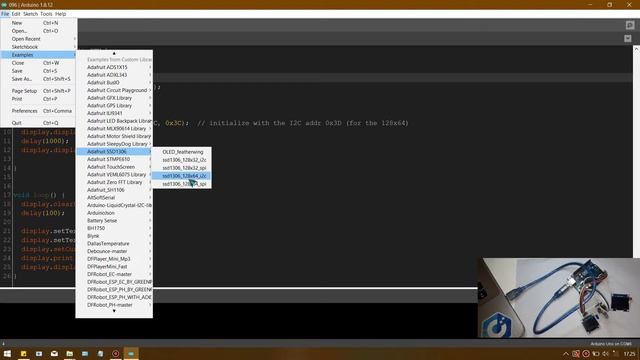This screenshot has width=640, height=360.
Task: Load the ssd1306_128x32_i2c example
Action: pyautogui.click(x=182, y=160)
